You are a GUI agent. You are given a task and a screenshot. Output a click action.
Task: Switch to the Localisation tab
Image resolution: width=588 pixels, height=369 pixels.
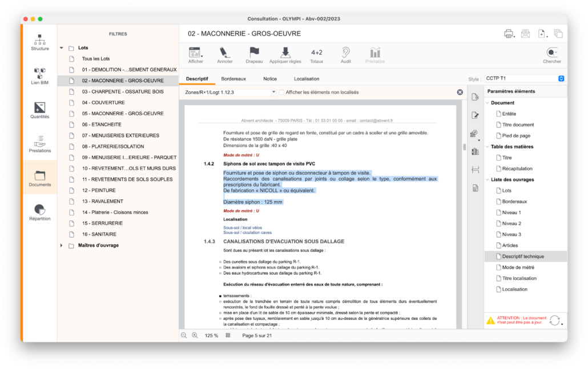point(307,79)
